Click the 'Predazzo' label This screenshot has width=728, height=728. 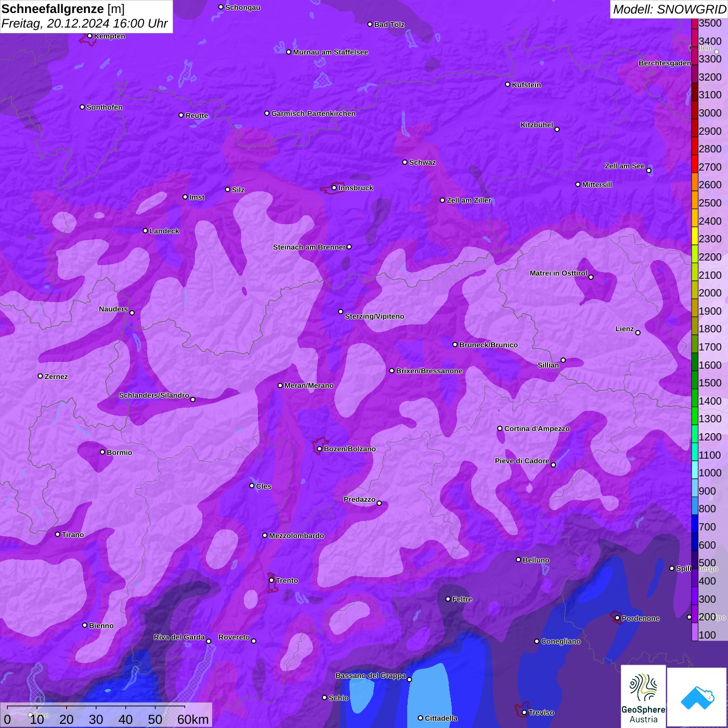359,499
